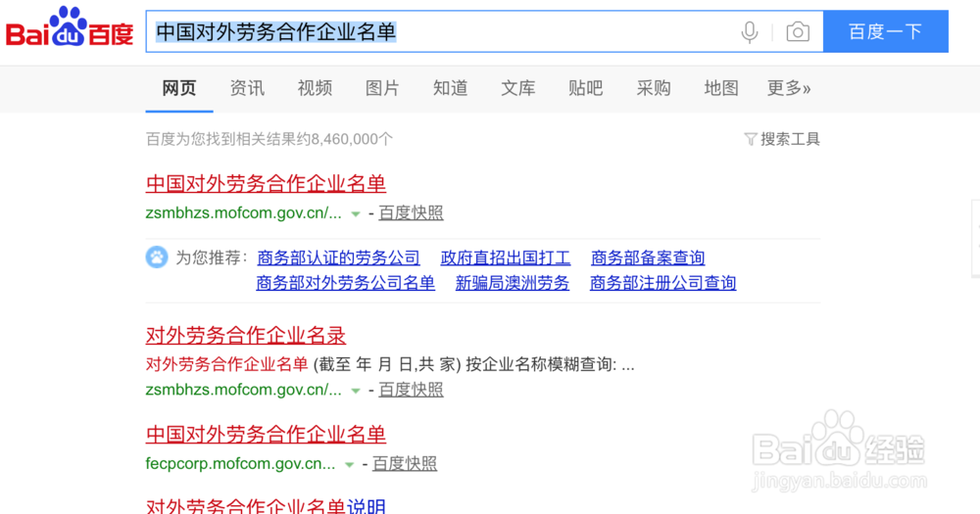The image size is (980, 514).
Task: Switch to the 文库 tab
Action: (517, 88)
